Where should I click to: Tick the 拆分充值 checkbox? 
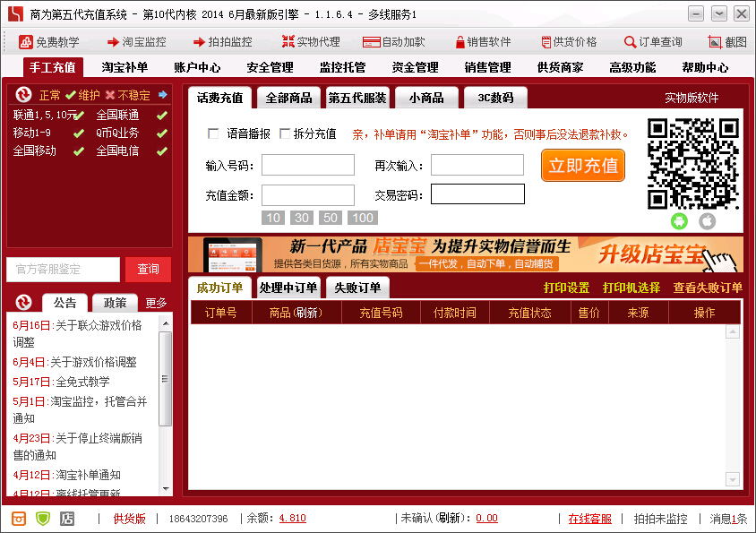[285, 133]
